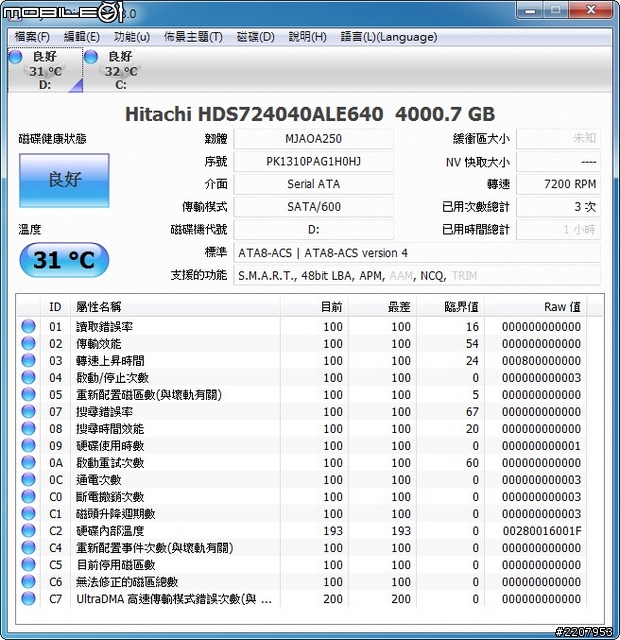Image resolution: width=620 pixels, height=640 pixels.
Task: Click the status orb for 03 轉速上昇時間
Action: (x=28, y=361)
